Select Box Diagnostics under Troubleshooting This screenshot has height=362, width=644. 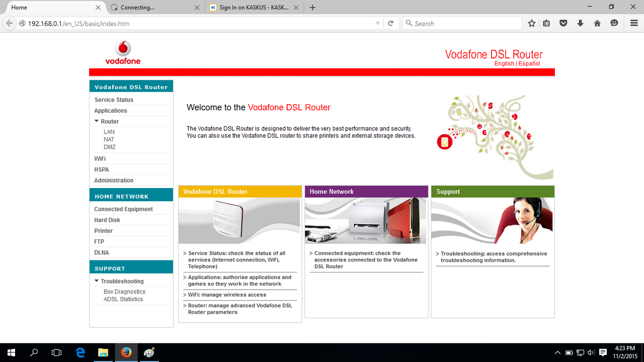[124, 292]
